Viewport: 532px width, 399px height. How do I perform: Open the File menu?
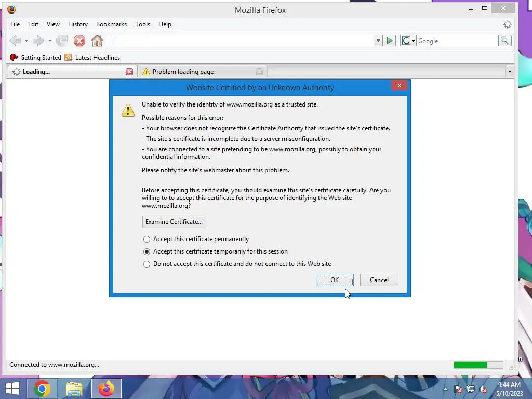point(15,24)
